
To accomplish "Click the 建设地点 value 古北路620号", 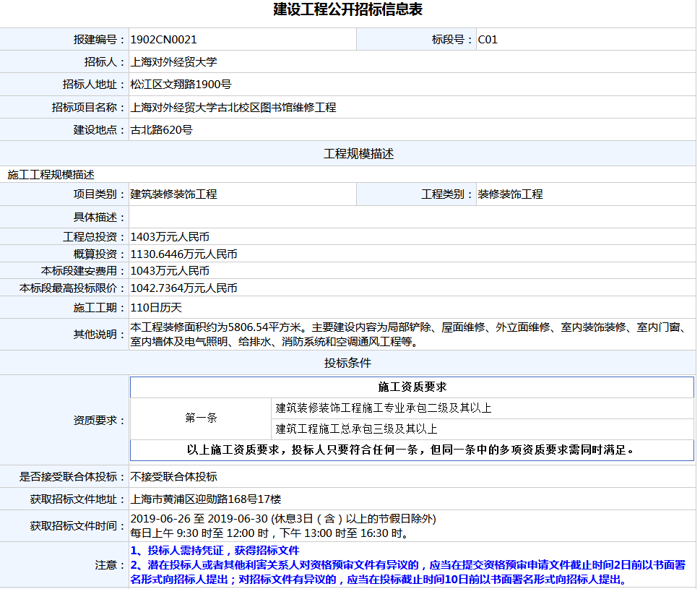I will click(161, 130).
